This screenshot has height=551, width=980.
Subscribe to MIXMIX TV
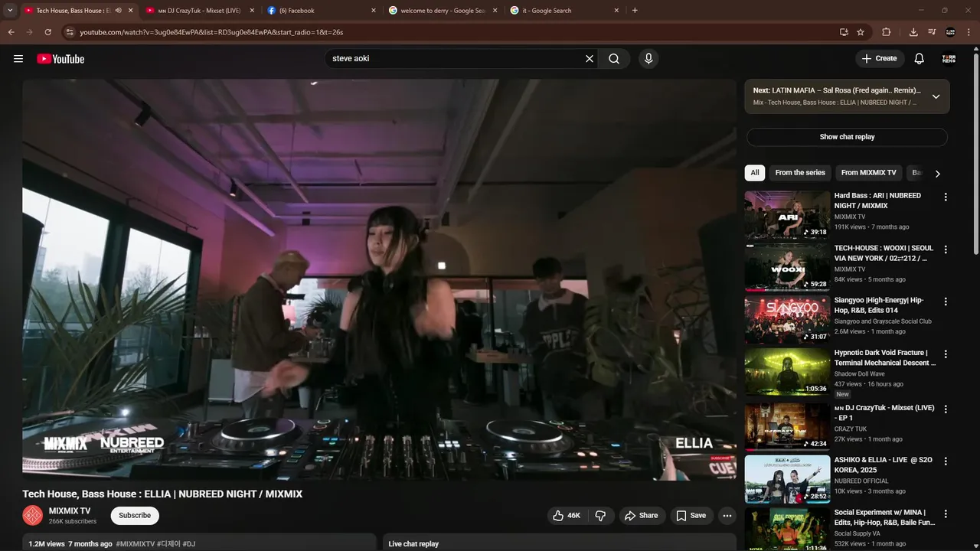coord(135,515)
